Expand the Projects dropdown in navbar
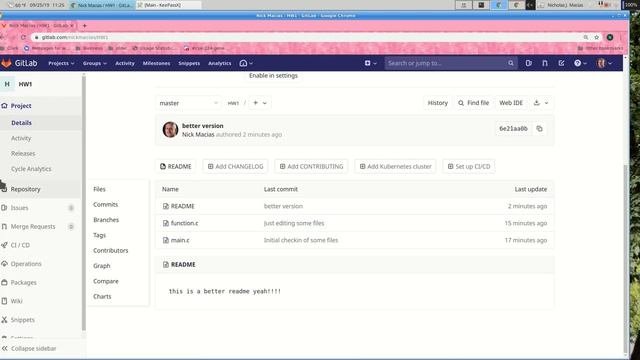Screen dimensions: 640x360 pyautogui.click(x=61, y=63)
